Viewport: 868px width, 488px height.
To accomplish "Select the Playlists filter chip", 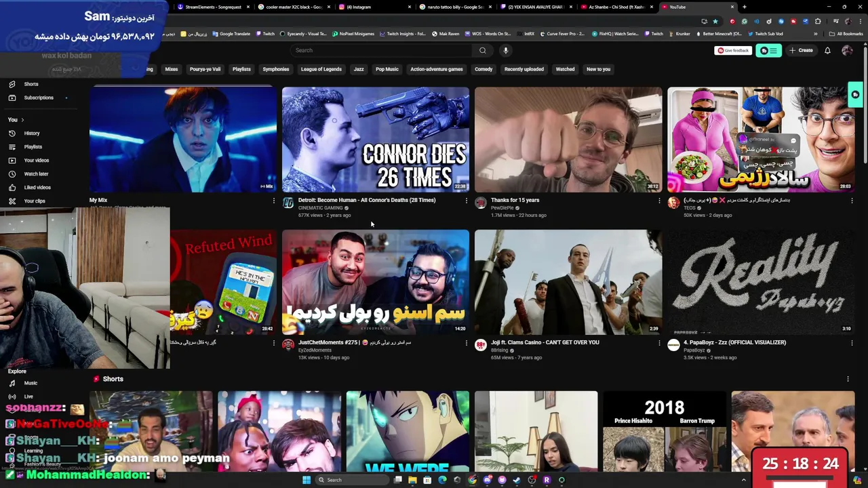I will [241, 69].
